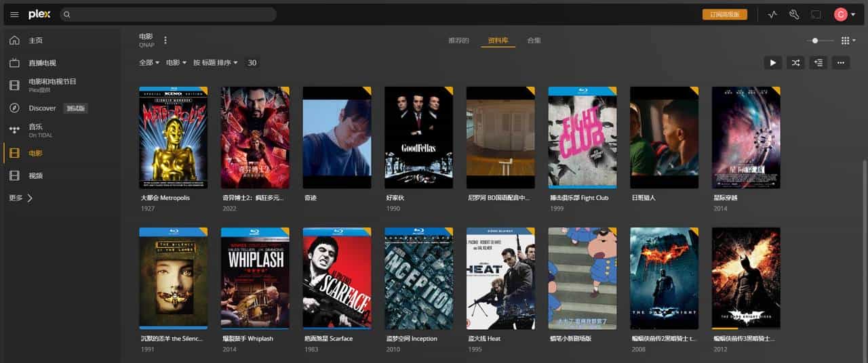Open the 蜡笔小新剧场版 thumbnail

point(583,278)
